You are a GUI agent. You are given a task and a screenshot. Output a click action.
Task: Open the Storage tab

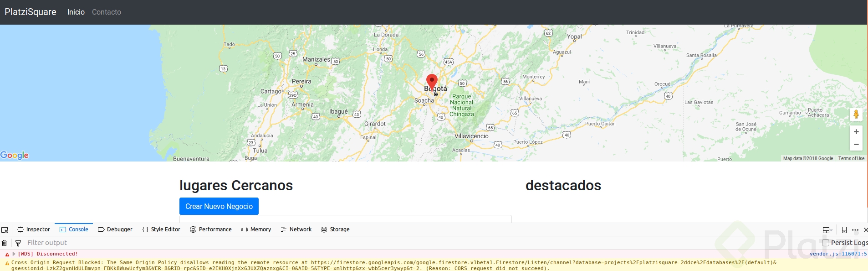pyautogui.click(x=336, y=229)
